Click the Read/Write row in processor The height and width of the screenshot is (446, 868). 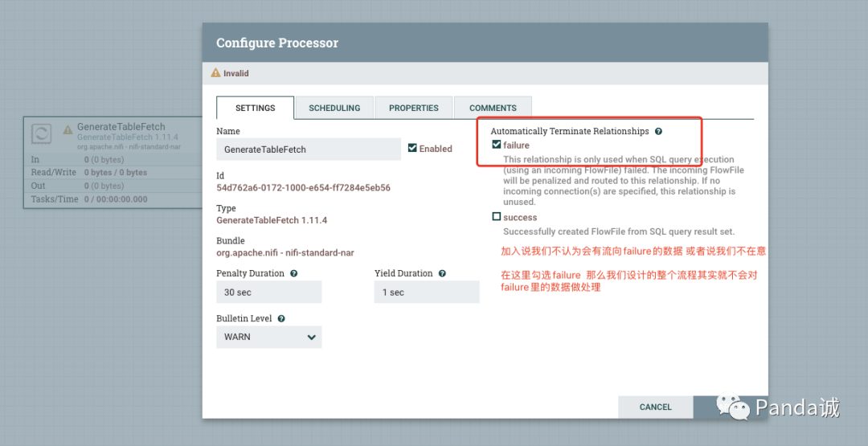113,173
